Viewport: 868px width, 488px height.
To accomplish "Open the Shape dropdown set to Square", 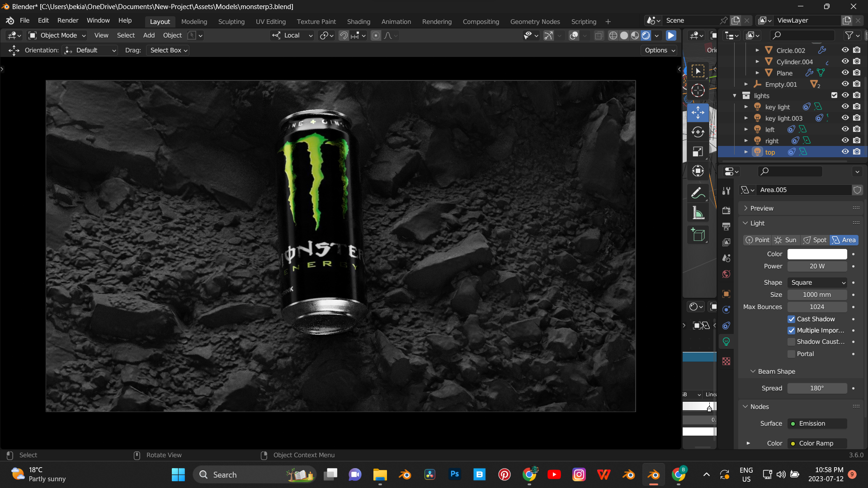I will click(x=817, y=282).
